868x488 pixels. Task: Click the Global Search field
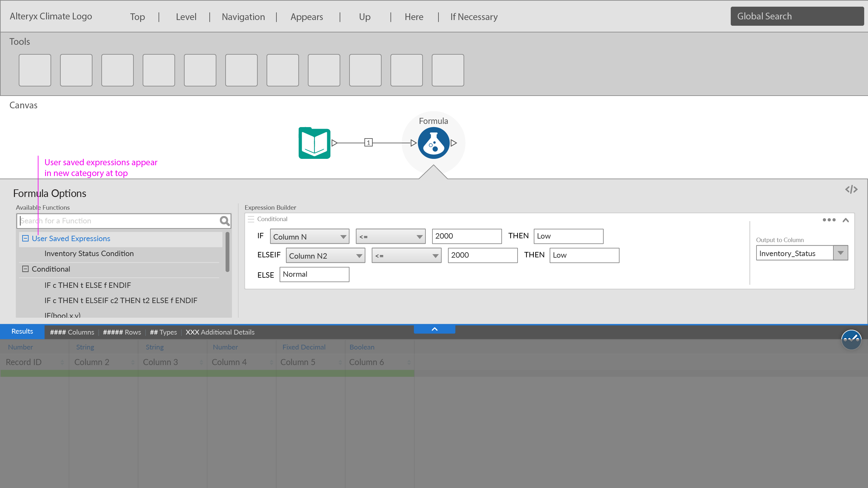pyautogui.click(x=797, y=16)
